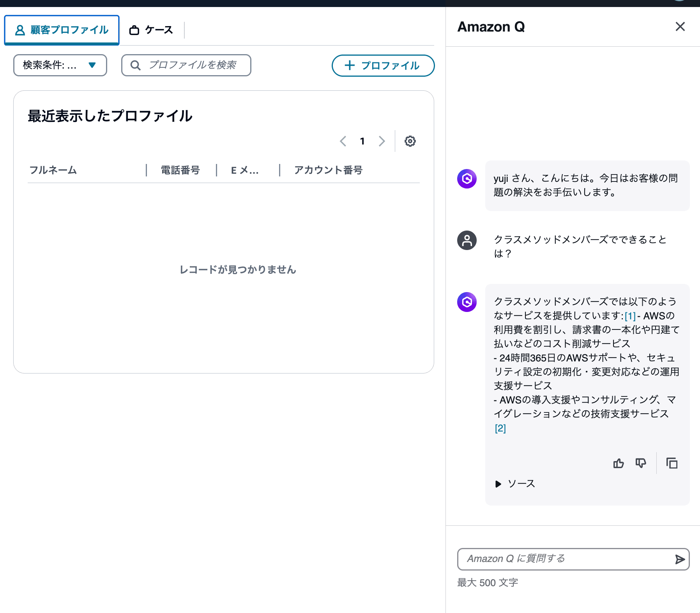Image resolution: width=700 pixels, height=613 pixels.
Task: Click the フルネーム column header
Action: tap(53, 170)
